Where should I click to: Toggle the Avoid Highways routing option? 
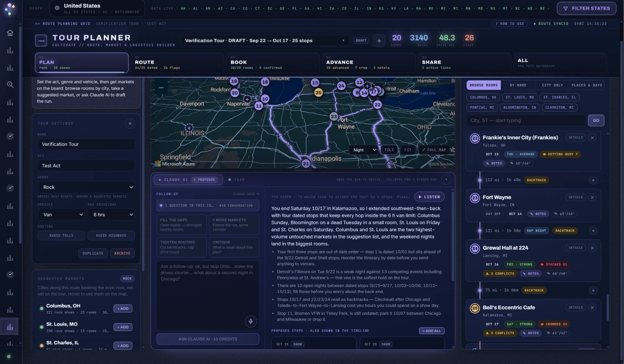pos(111,236)
